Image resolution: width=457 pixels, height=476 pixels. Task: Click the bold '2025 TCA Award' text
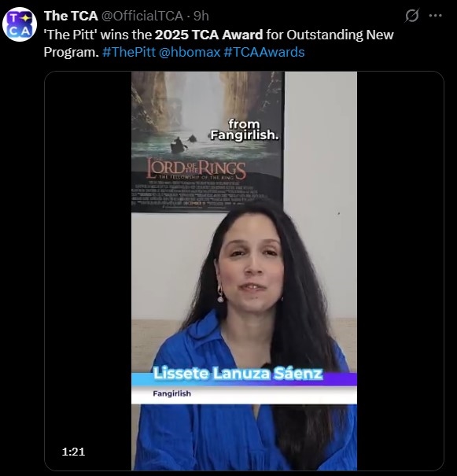coord(208,35)
